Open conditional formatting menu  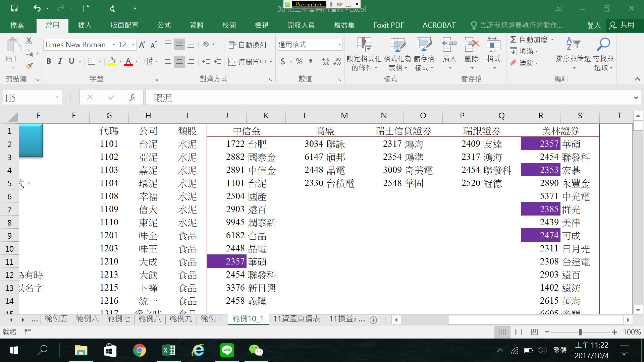pyautogui.click(x=364, y=54)
